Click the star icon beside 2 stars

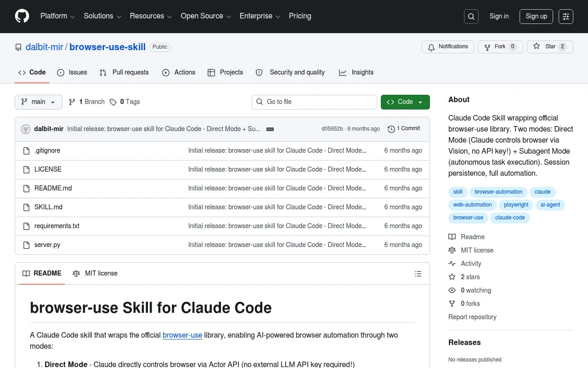click(x=452, y=277)
